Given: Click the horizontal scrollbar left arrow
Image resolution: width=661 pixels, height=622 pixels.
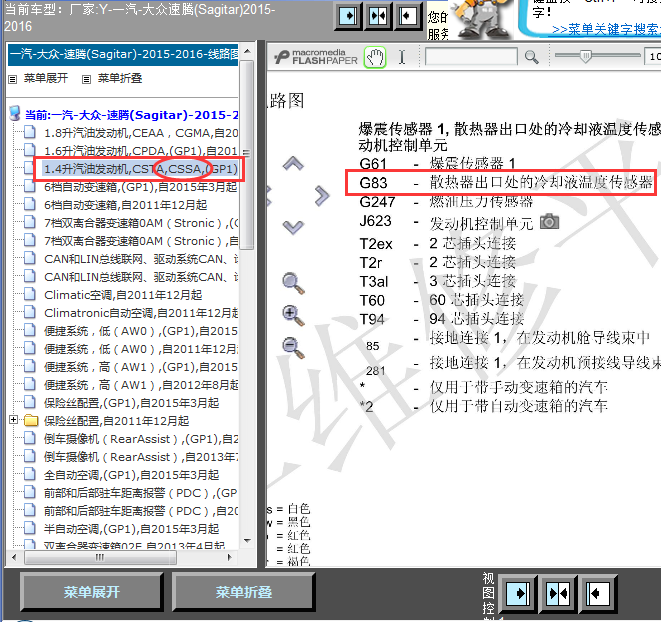Looking at the screenshot, I should [x=14, y=557].
